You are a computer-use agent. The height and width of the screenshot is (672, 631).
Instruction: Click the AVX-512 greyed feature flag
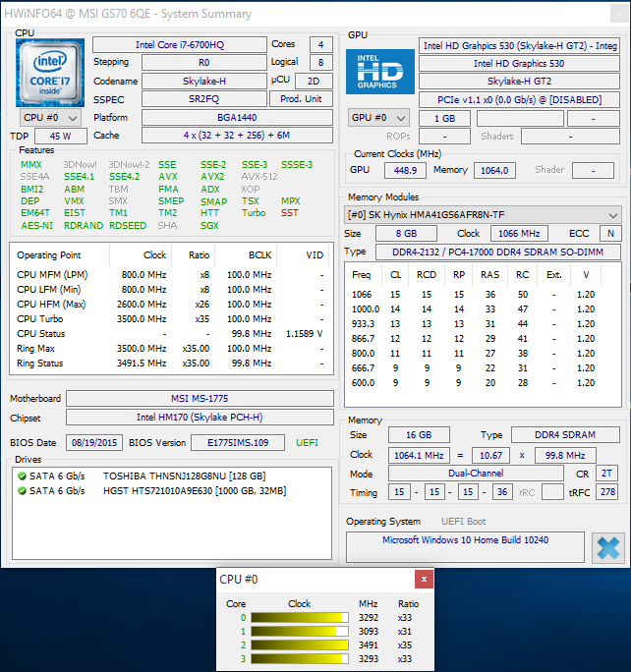click(x=259, y=177)
